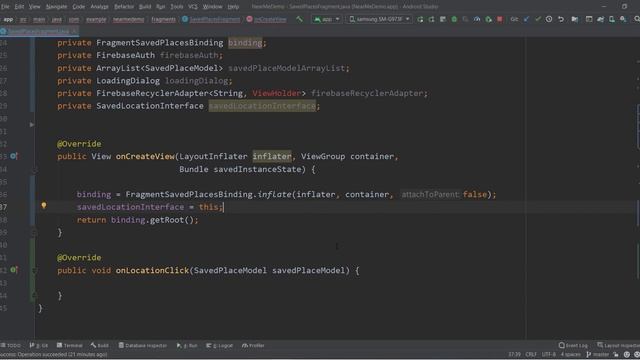Click the master Git branch widget
The height and width of the screenshot is (360, 640).
[598, 354]
